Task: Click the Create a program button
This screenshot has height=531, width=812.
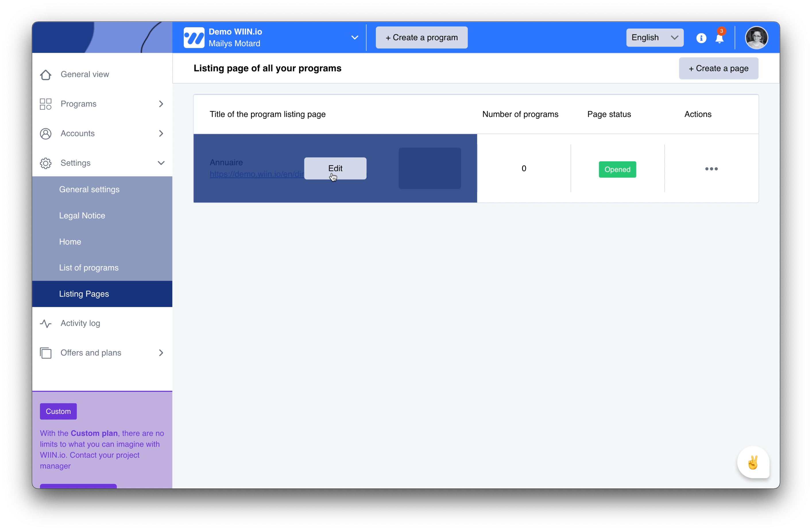Action: pyautogui.click(x=421, y=38)
